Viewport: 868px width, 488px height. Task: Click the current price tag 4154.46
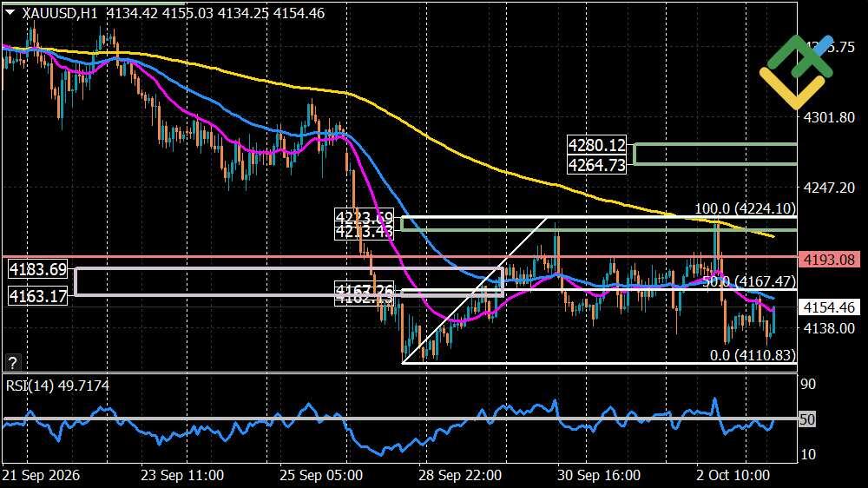(829, 307)
